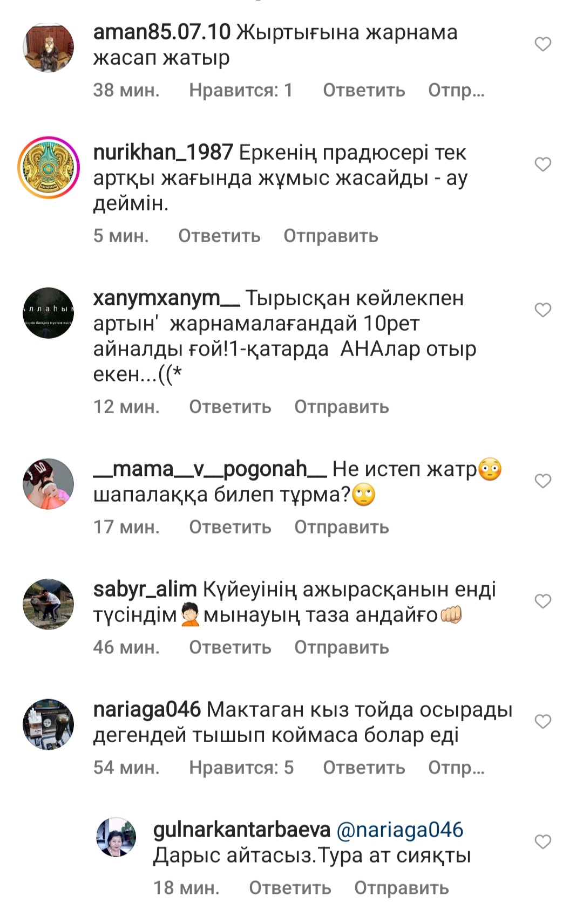View xanymxanym__ profile avatar
583x924 pixels.
coord(48,313)
